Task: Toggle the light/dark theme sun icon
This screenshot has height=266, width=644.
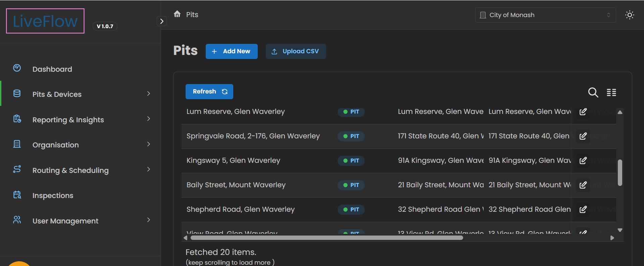Action: [x=630, y=15]
